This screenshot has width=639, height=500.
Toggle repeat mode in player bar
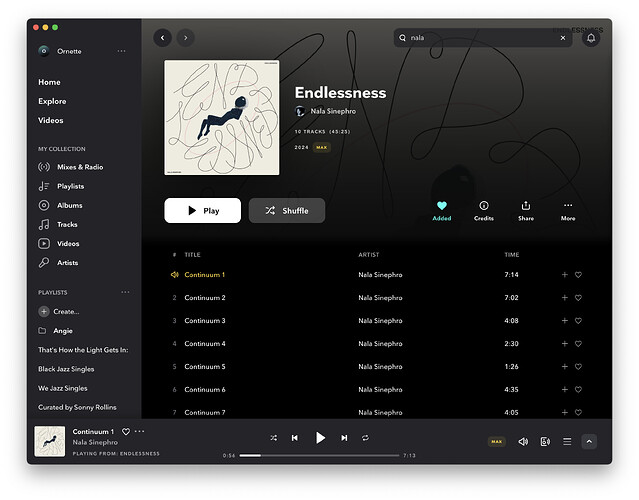[x=366, y=438]
